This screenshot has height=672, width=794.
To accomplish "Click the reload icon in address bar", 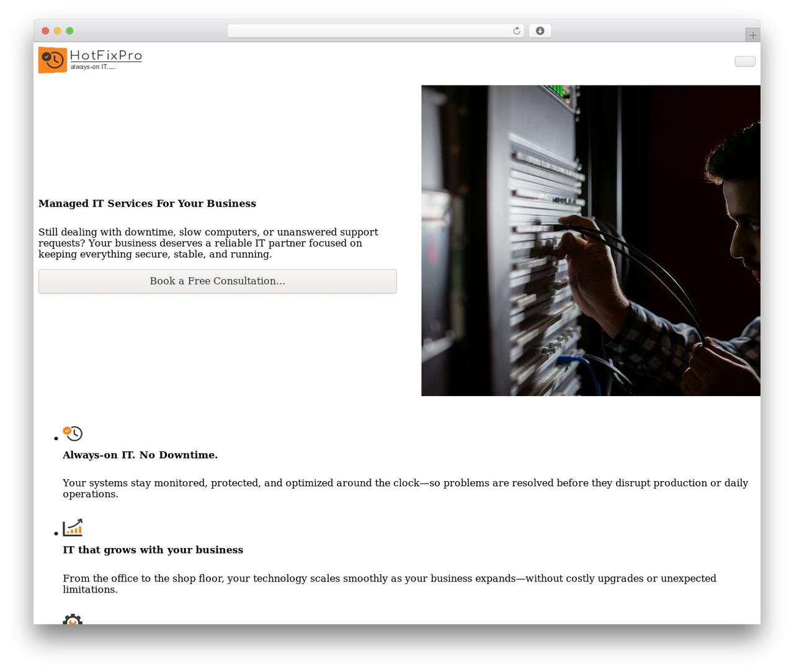I will click(517, 31).
